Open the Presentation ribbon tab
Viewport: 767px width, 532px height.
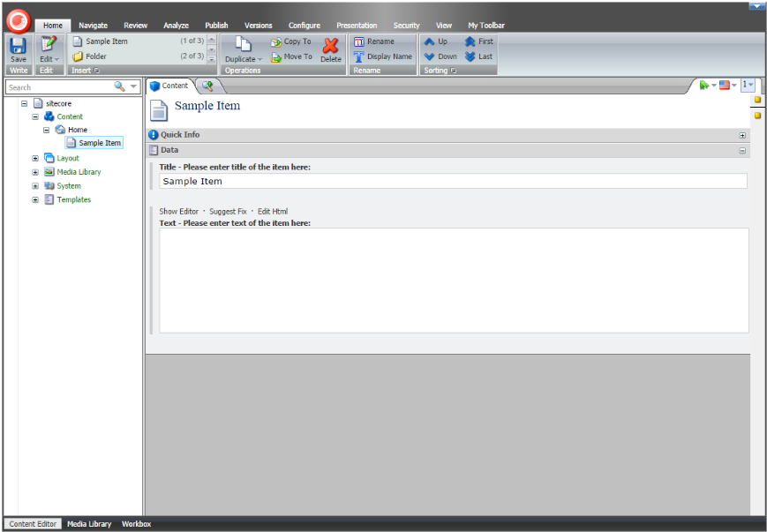(357, 26)
